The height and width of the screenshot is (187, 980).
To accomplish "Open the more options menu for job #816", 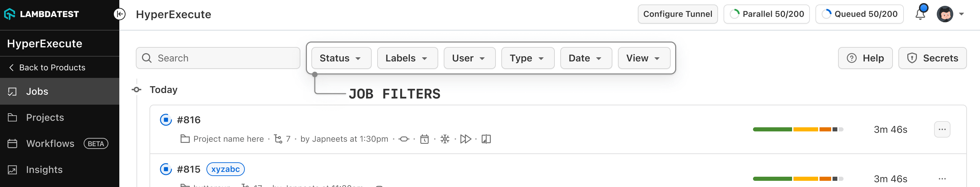I will [942, 129].
